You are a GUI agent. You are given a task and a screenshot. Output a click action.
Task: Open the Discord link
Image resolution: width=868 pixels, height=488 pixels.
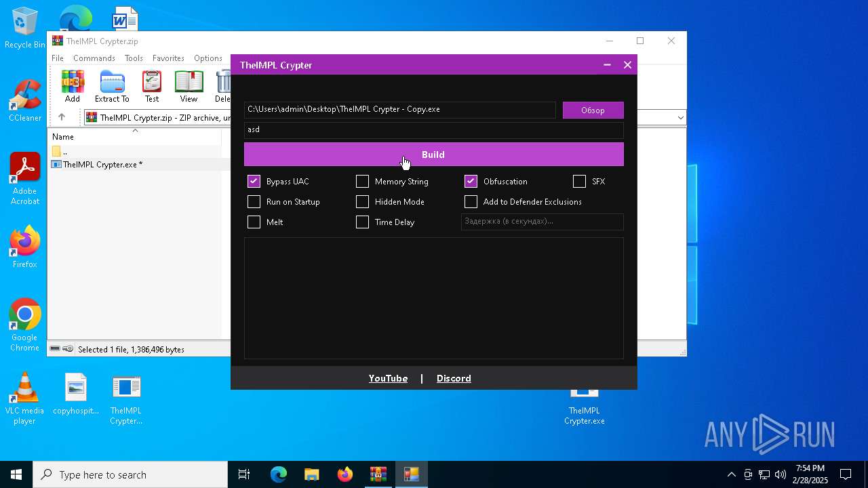click(x=454, y=378)
